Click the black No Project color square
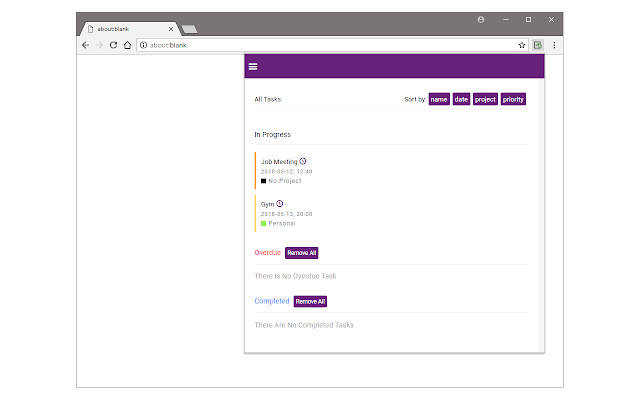The height and width of the screenshot is (400, 640). pos(263,181)
